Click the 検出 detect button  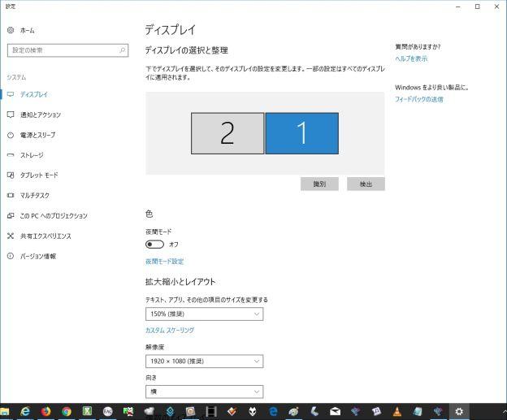pyautogui.click(x=366, y=184)
